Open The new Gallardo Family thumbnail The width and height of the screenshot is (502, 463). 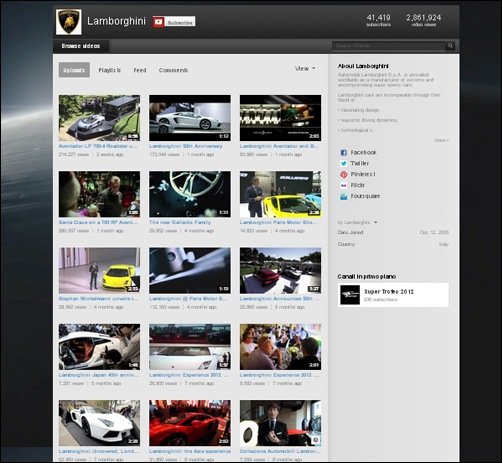point(190,194)
